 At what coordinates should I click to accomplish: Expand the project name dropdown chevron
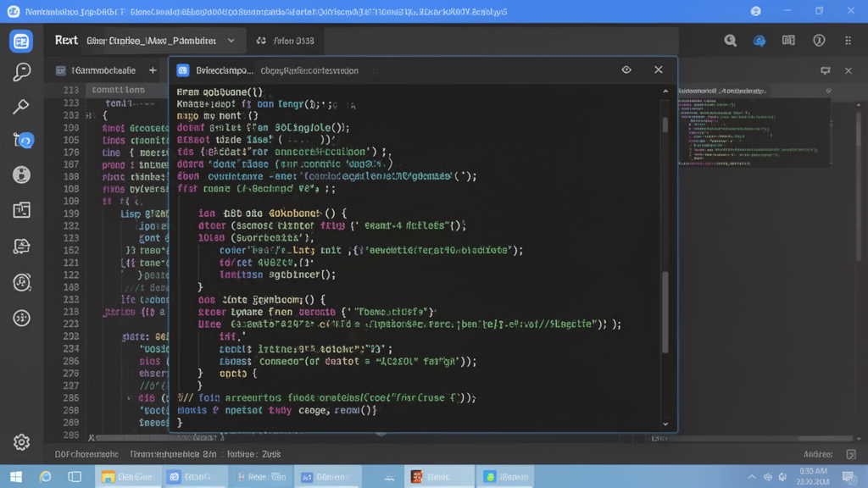(231, 41)
